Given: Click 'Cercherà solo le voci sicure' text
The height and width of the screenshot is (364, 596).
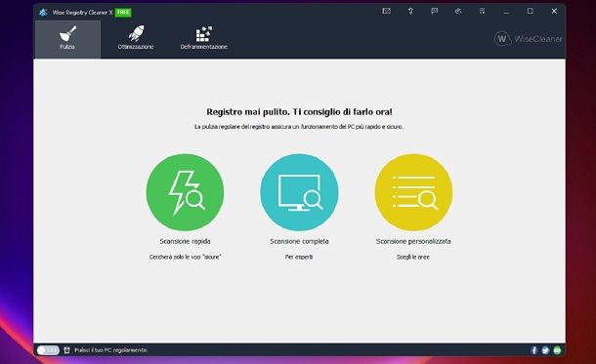Looking at the screenshot, I should coord(185,257).
